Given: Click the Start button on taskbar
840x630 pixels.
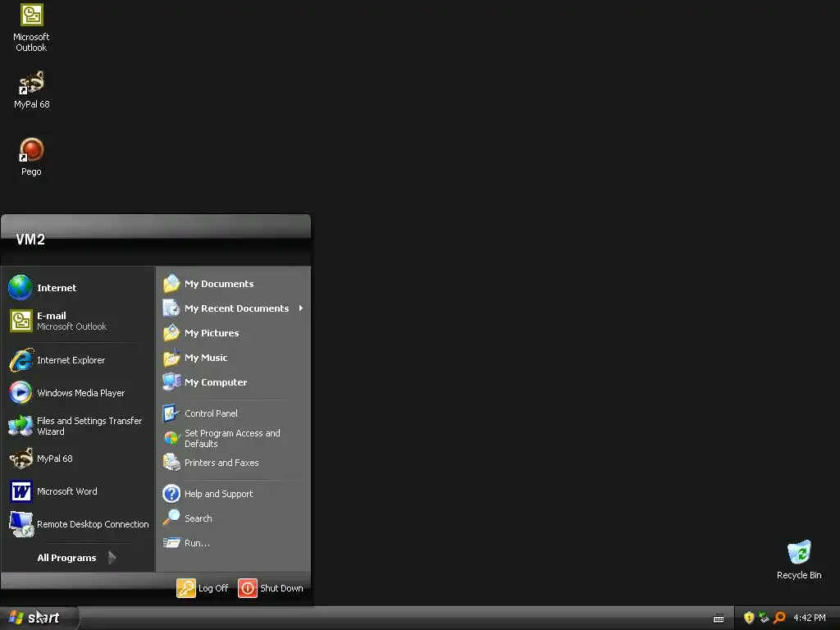Looking at the screenshot, I should click(x=39, y=618).
